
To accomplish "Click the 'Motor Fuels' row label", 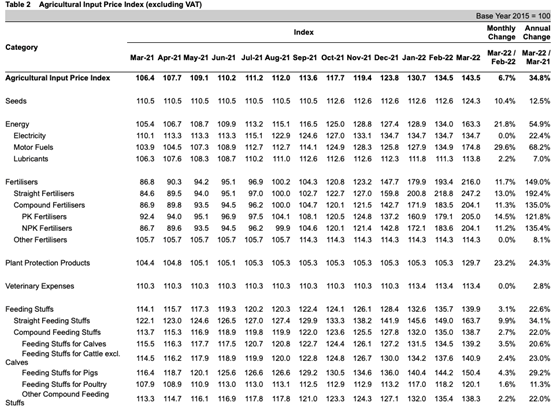I will click(33, 148).
